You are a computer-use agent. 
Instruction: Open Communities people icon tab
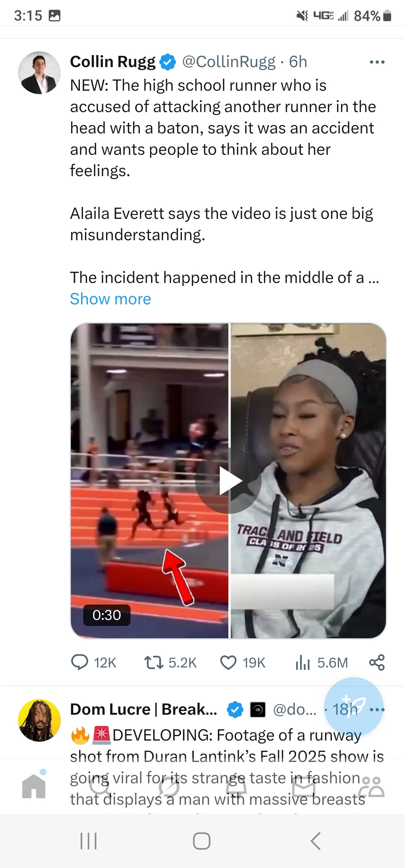[371, 786]
